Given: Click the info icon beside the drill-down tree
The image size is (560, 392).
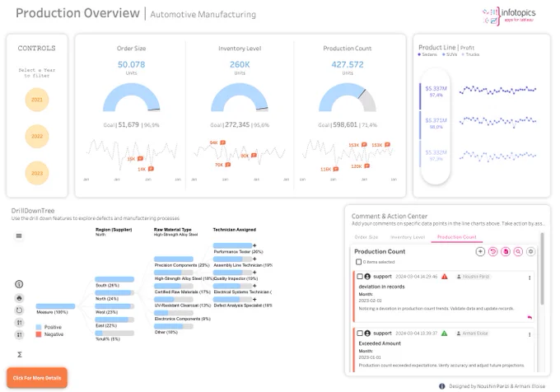Looking at the screenshot, I should [19, 284].
